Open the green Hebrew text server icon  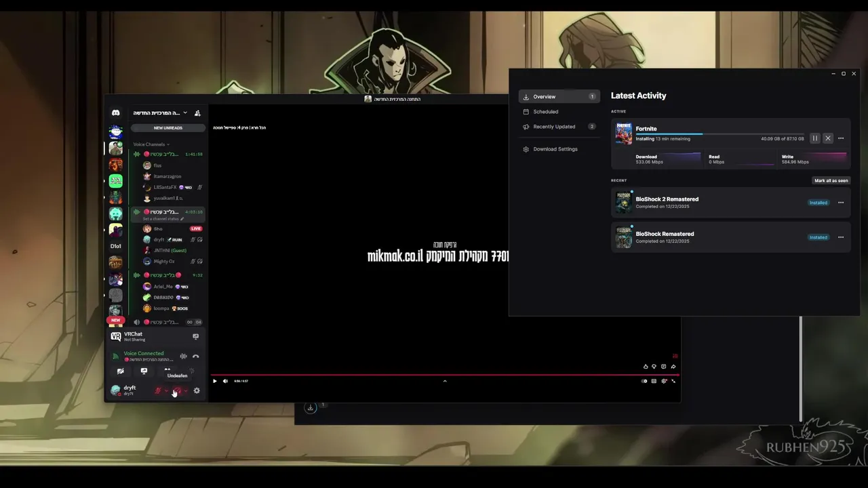point(116,181)
